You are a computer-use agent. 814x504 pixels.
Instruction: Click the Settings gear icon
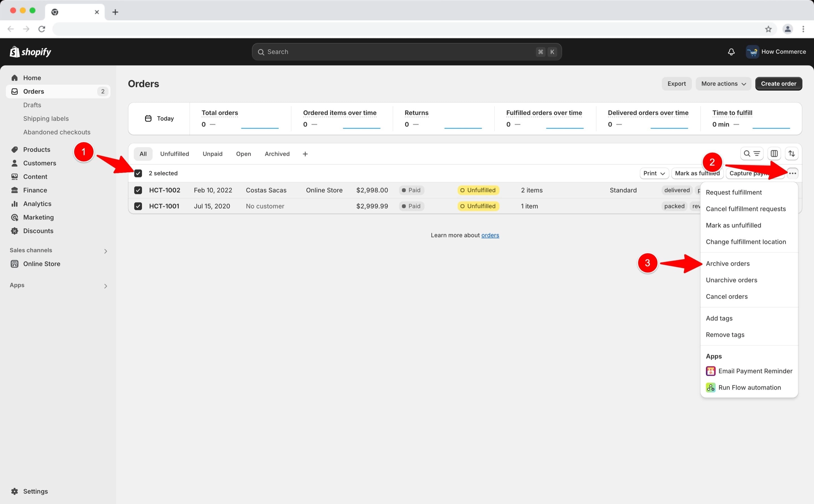click(14, 491)
